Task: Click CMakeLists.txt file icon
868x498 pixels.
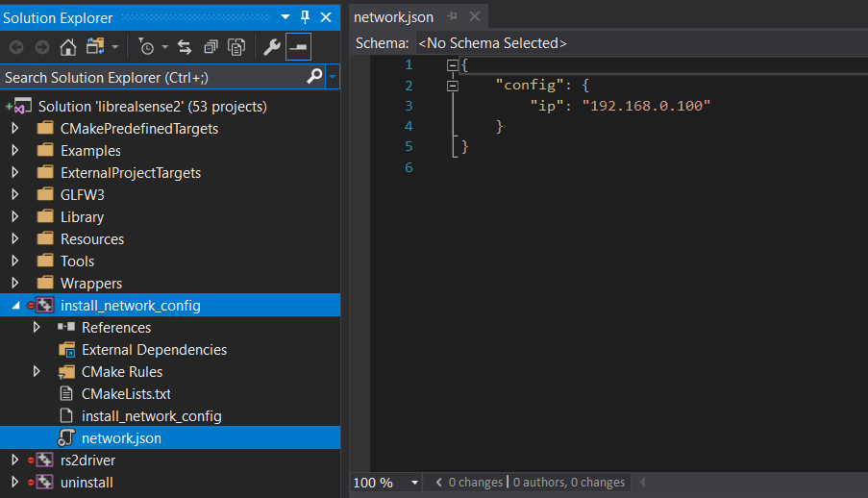Action: tap(66, 394)
